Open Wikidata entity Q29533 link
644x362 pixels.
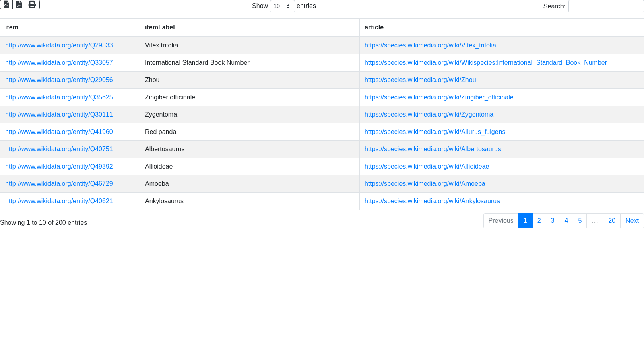click(x=59, y=45)
